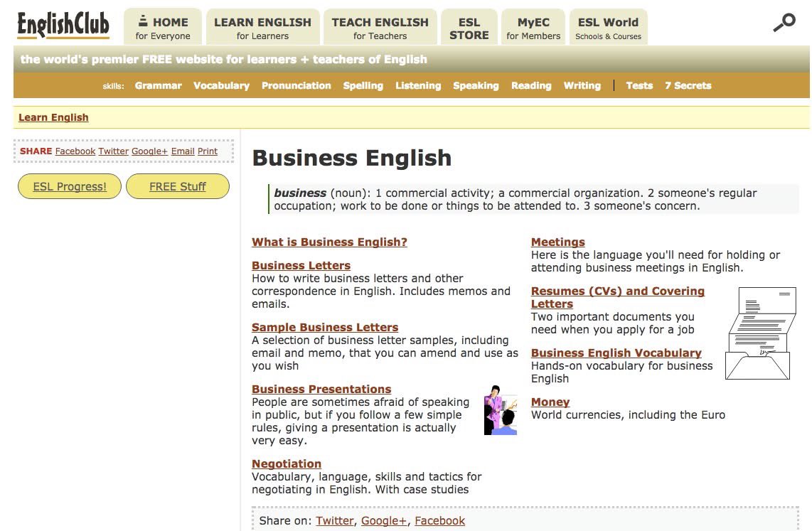The width and height of the screenshot is (812, 531).
Task: Click the 'World currencies, including the Euro' text
Action: coord(628,414)
